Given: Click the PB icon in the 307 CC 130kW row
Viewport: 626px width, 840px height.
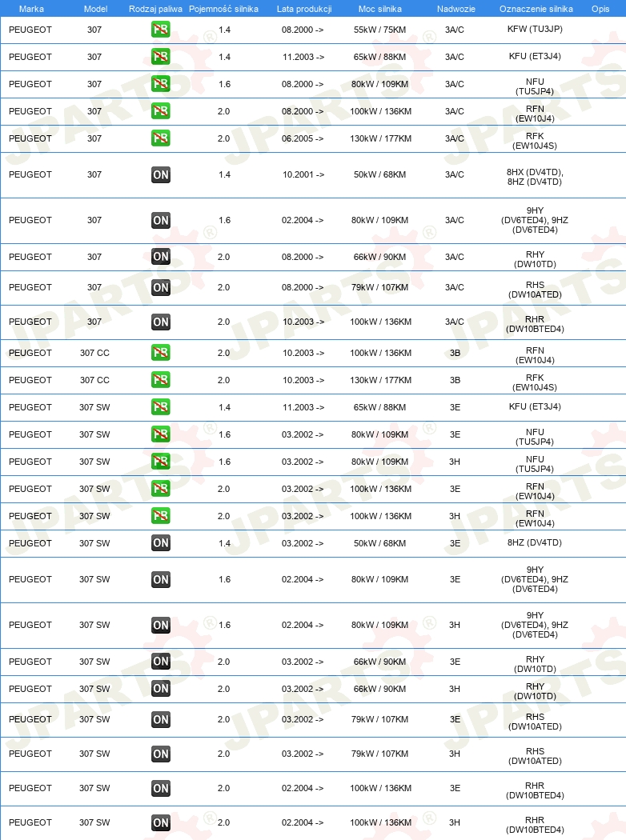Looking at the screenshot, I should (161, 380).
